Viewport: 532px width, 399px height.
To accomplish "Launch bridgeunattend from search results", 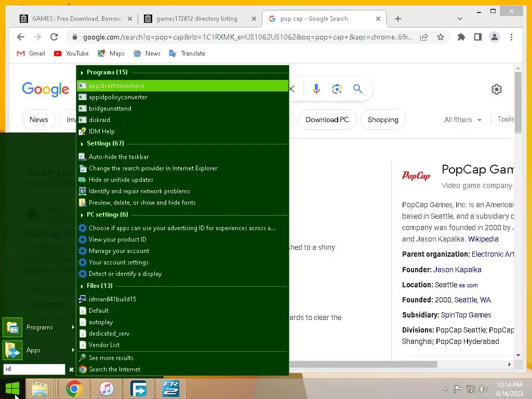I will pos(182,109).
